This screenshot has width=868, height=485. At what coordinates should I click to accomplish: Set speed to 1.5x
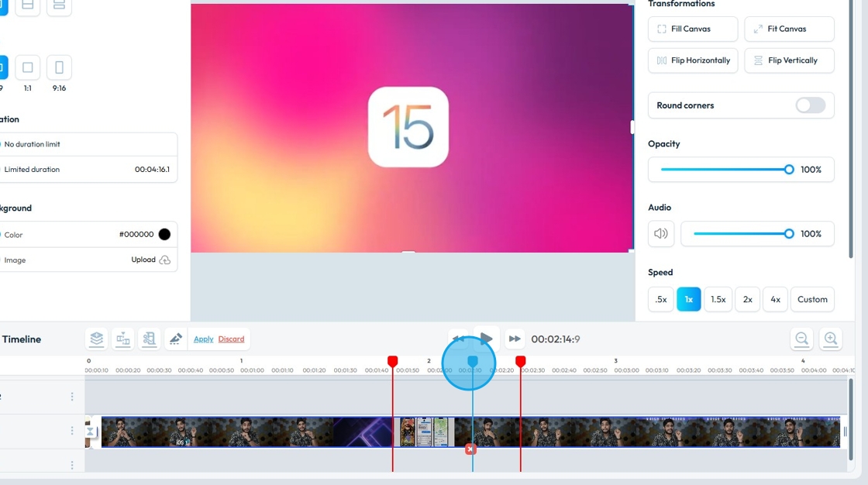pyautogui.click(x=718, y=300)
